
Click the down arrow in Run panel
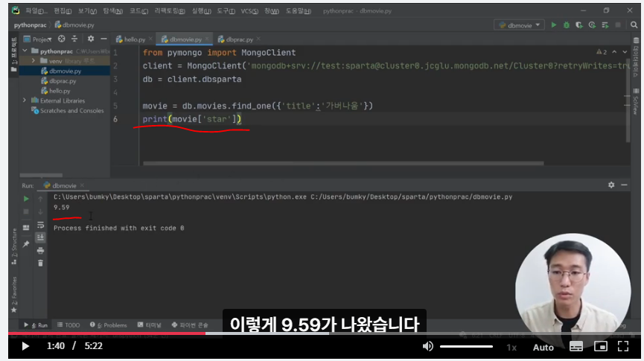(40, 211)
